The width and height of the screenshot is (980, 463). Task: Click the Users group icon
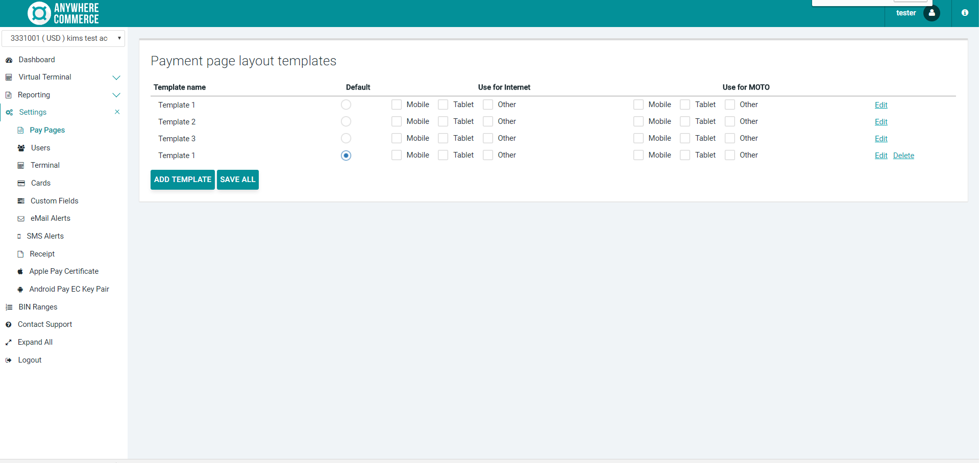(x=21, y=148)
